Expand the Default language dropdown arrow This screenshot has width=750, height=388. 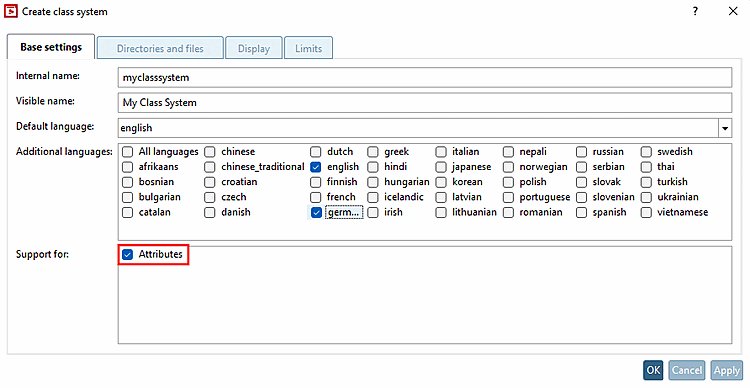(x=725, y=128)
